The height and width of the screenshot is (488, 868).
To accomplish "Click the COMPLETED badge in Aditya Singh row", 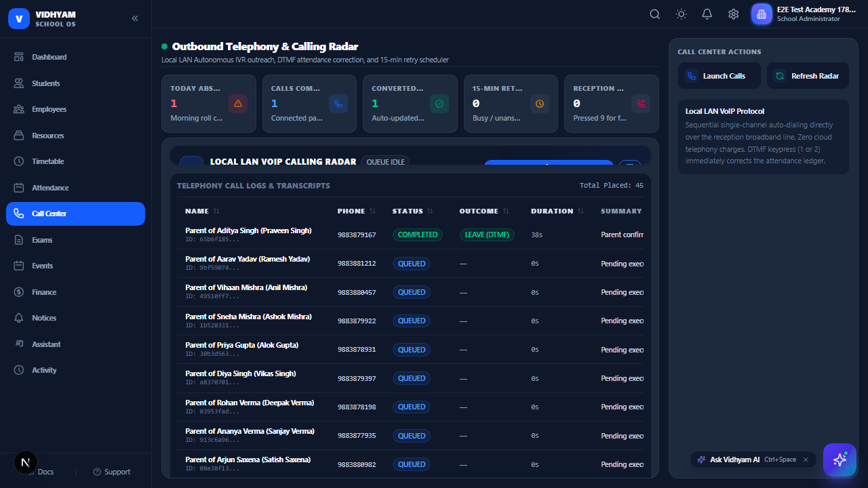I will [417, 235].
